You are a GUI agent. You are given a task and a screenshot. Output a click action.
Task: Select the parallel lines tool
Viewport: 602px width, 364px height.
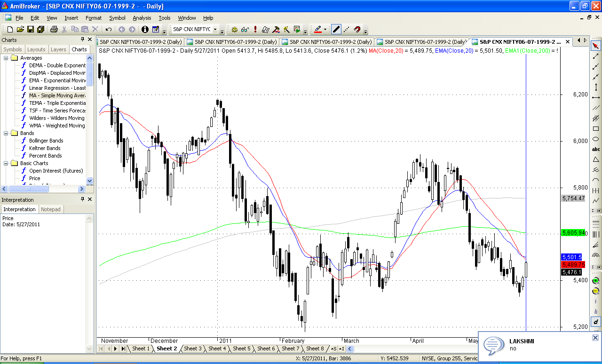tap(596, 108)
